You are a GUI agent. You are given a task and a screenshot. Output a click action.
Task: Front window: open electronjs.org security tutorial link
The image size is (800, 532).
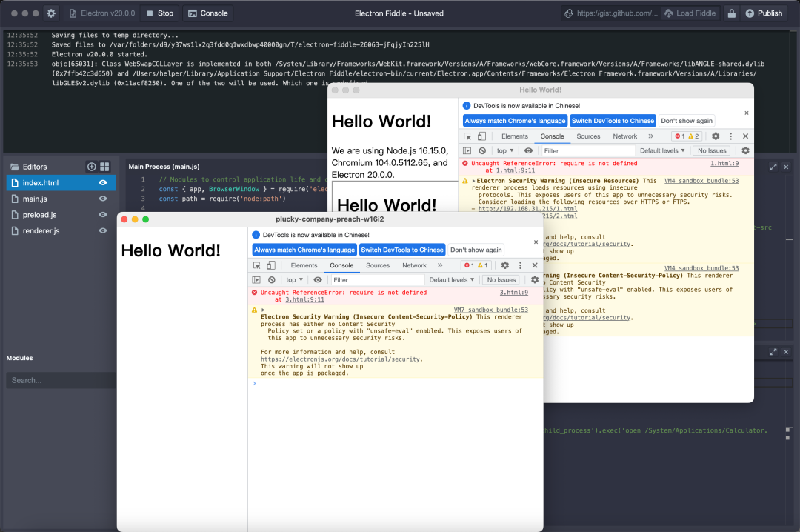pyautogui.click(x=340, y=359)
